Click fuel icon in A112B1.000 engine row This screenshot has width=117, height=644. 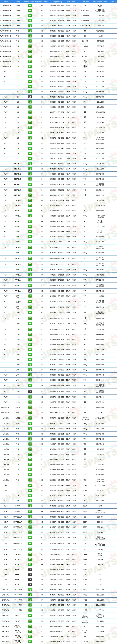pos(30,26)
